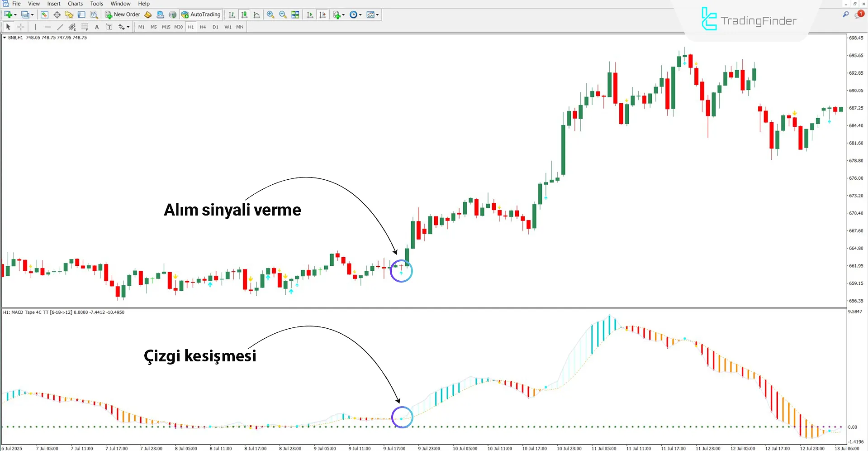Toggle AutoTrading on or off
This screenshot has width=868, height=451.
pyautogui.click(x=200, y=14)
